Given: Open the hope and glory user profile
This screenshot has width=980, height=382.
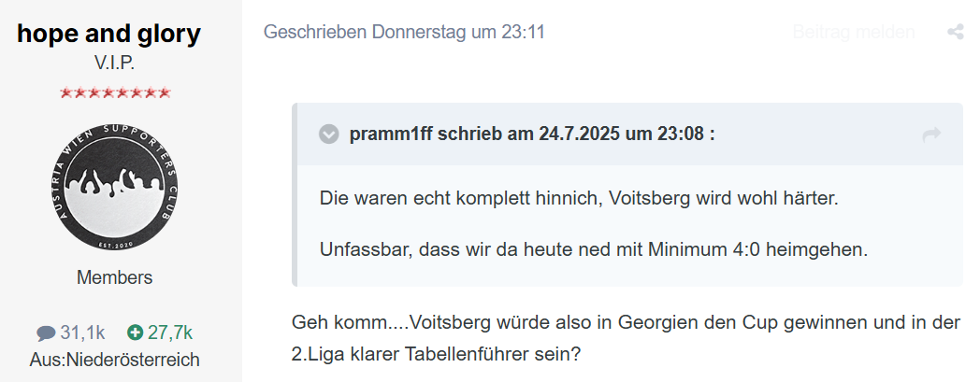Looking at the screenshot, I should coord(109,34).
